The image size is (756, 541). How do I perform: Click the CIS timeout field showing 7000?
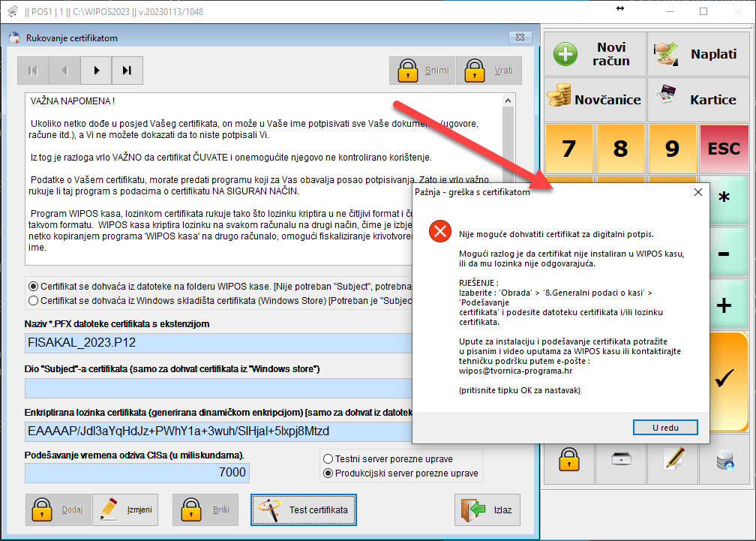tap(136, 473)
